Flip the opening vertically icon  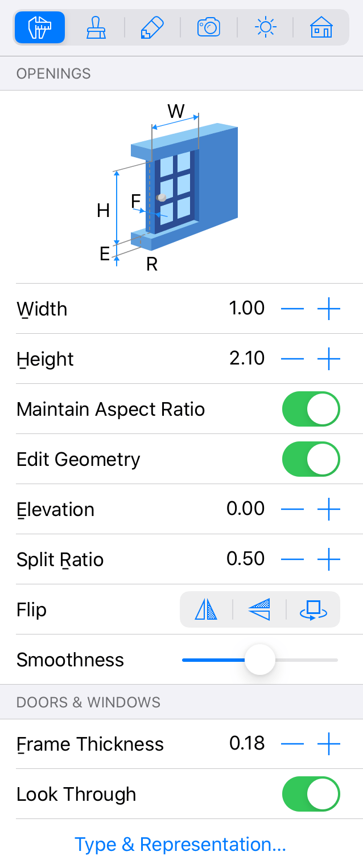point(259,609)
